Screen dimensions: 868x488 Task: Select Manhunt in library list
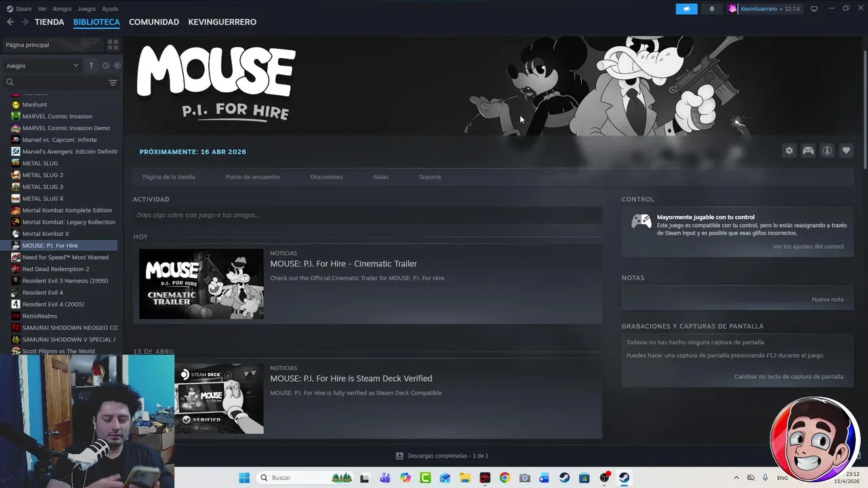point(35,104)
